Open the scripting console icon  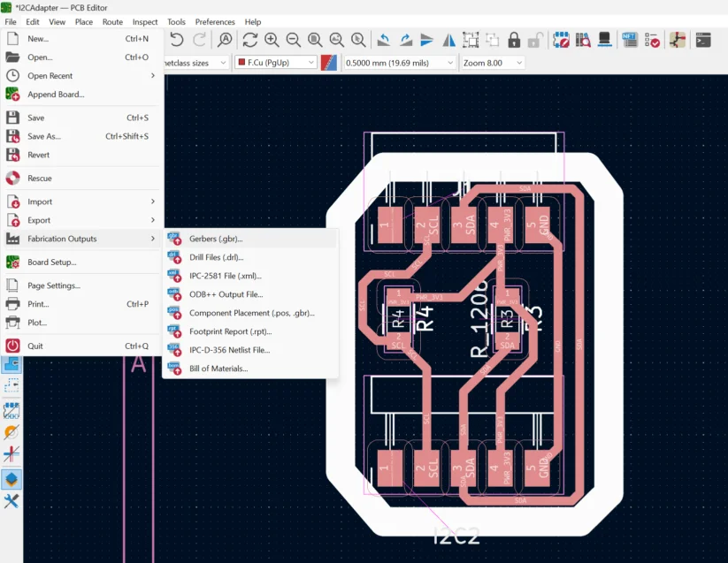(x=703, y=40)
